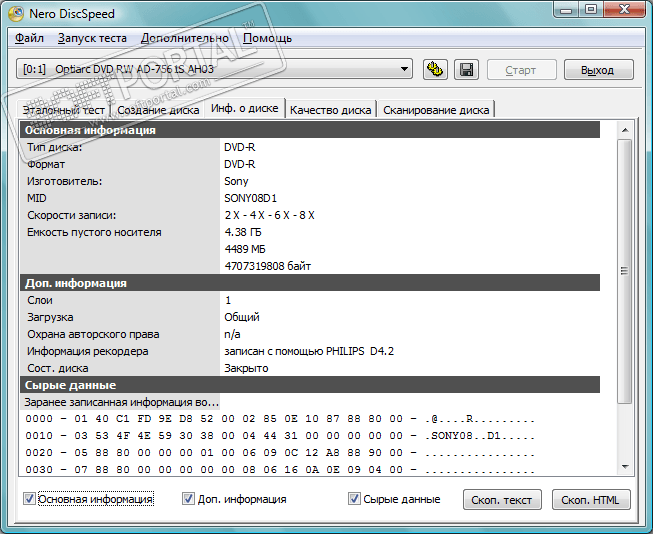The image size is (653, 534).
Task: Click the raw data row 0010
Action: click(280, 436)
